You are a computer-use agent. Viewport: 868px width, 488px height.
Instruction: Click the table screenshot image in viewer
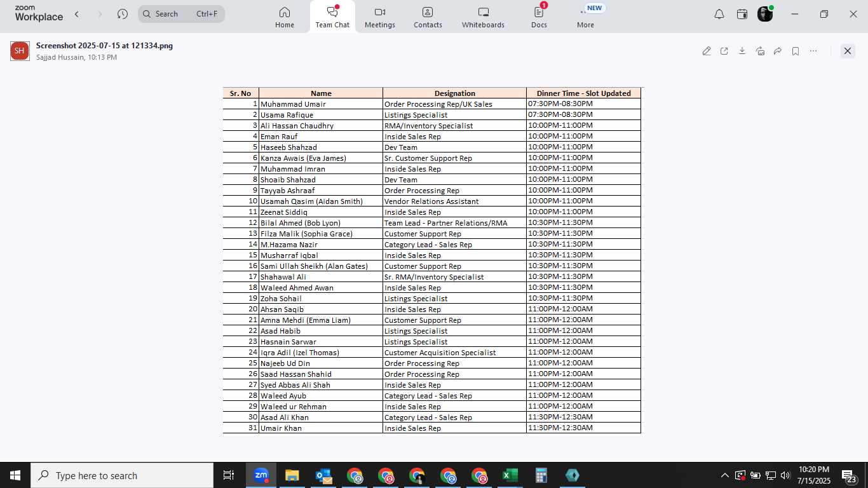(x=432, y=261)
